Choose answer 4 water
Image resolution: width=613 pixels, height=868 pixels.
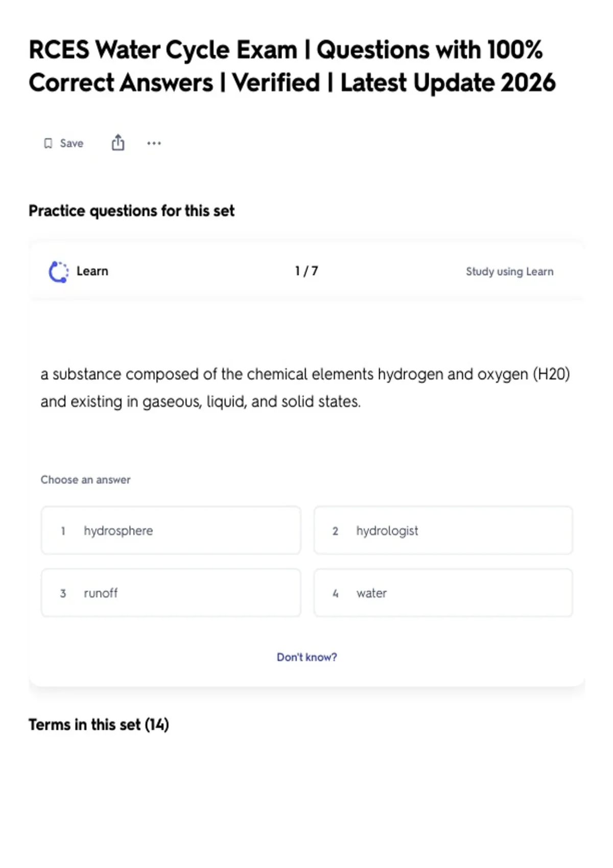443,593
